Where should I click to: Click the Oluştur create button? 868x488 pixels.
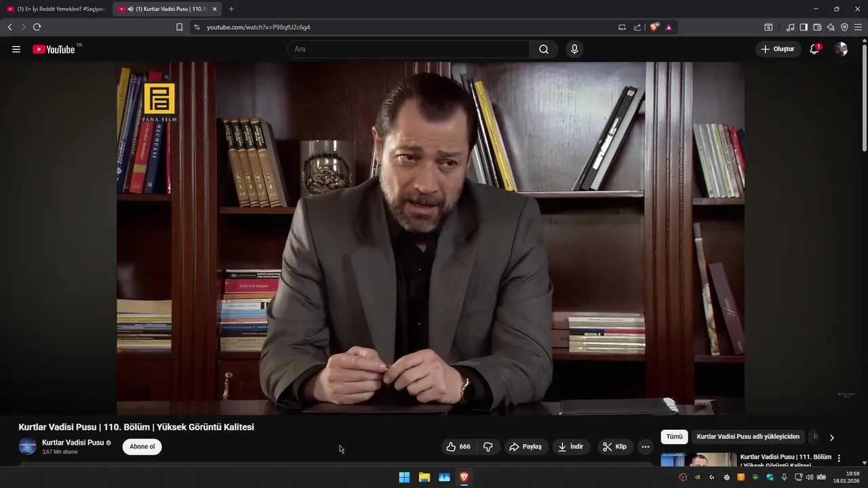tap(777, 49)
